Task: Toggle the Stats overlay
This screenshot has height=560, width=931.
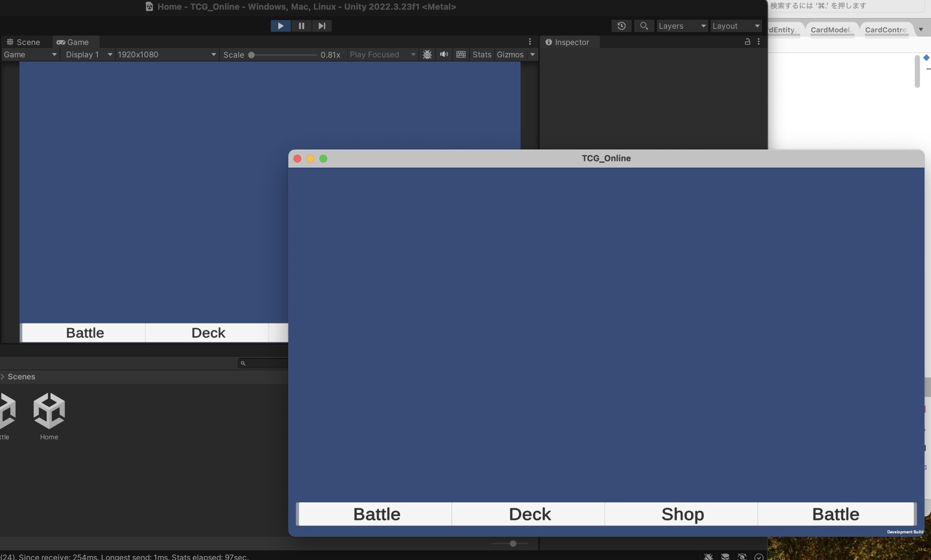Action: 482,55
